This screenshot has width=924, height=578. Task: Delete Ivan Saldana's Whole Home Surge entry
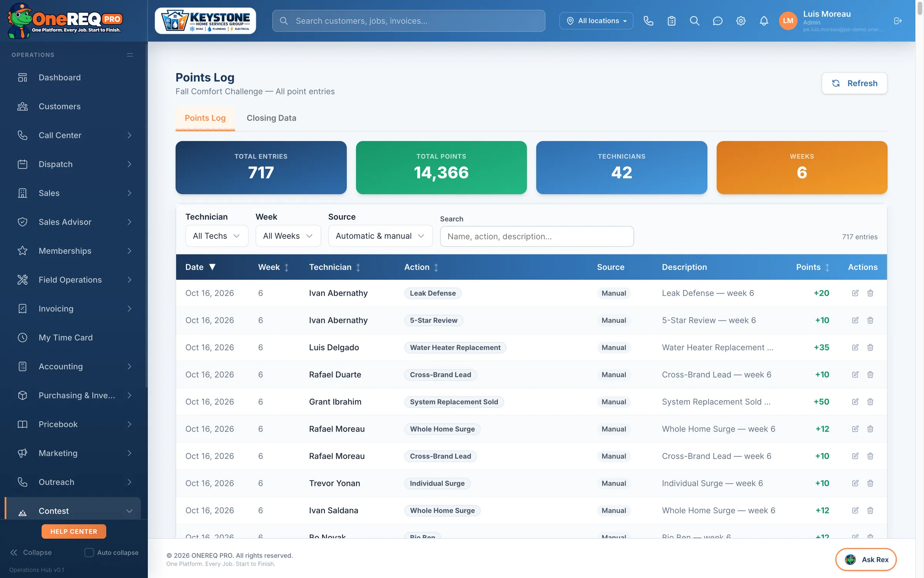pos(870,511)
